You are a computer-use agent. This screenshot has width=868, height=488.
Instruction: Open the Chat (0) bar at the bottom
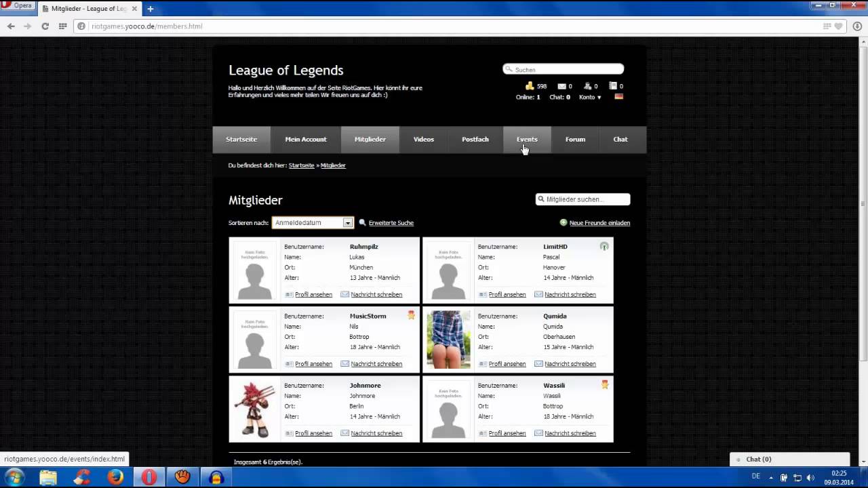click(x=789, y=460)
